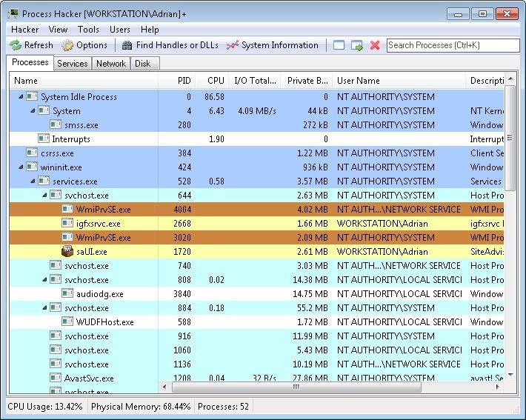The width and height of the screenshot is (526, 420).
Task: Click the WUDFHost.exe process icon
Action: (x=67, y=321)
